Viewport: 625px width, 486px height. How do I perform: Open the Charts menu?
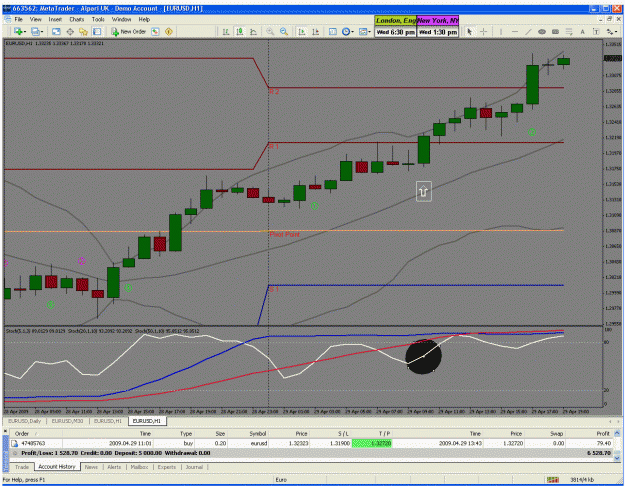coord(77,19)
